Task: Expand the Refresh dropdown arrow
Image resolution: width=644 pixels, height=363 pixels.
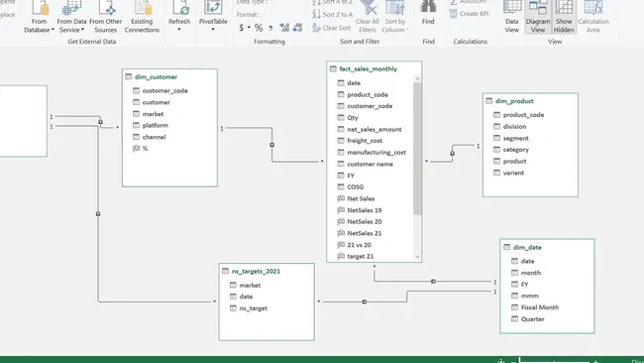Action: (x=179, y=30)
